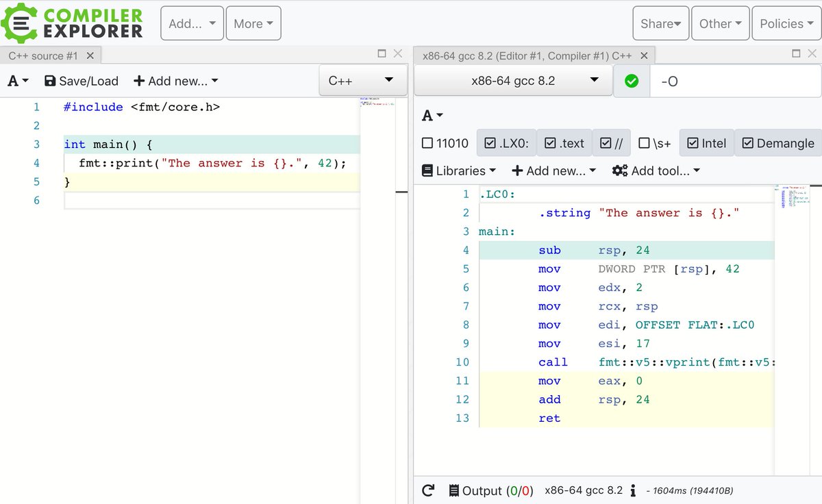Click the Save/Load button
The width and height of the screenshot is (822, 504).
pyautogui.click(x=81, y=80)
